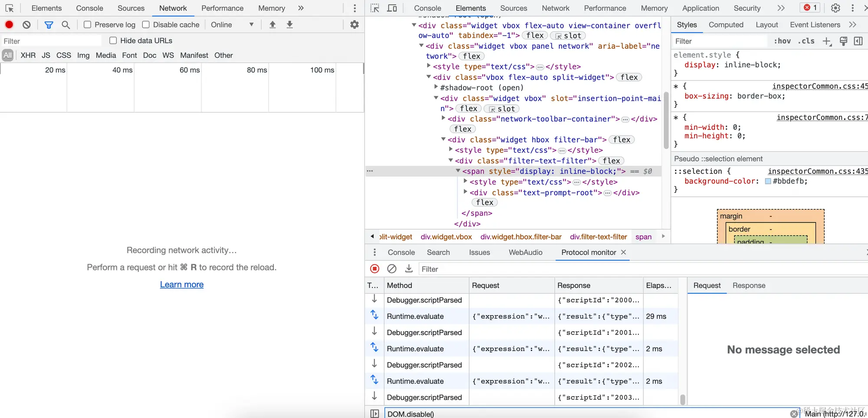The image size is (868, 418).
Task: Click the slot badge beside tabindex="-1"
Action: [x=568, y=36]
